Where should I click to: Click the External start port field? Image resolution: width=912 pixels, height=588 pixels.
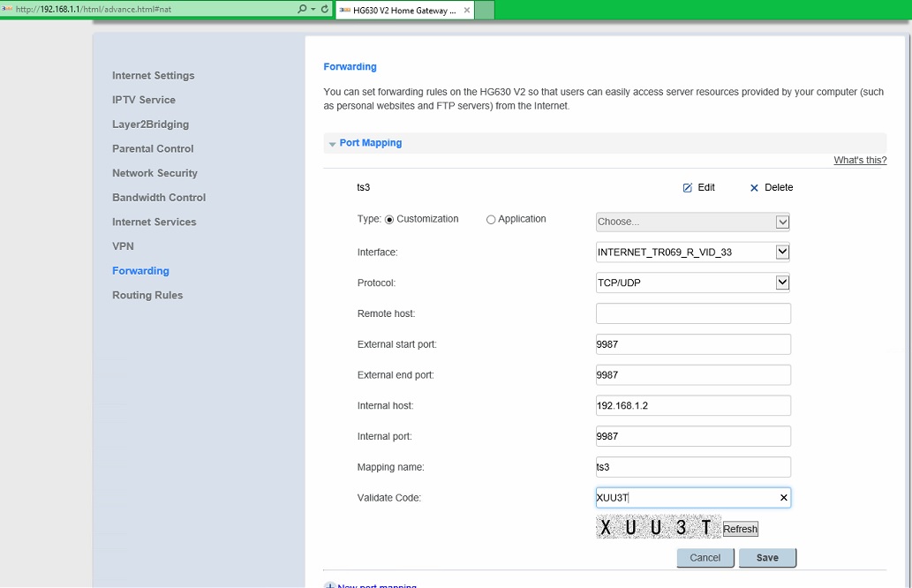(693, 344)
